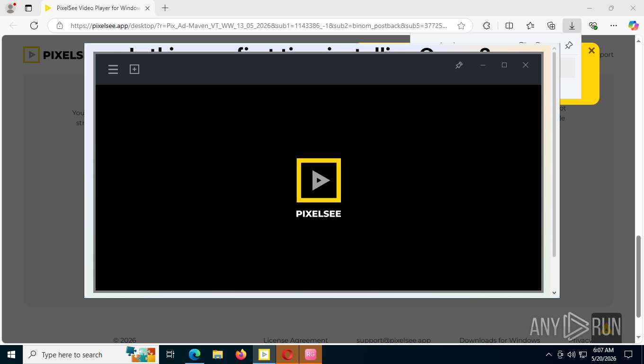Open Edge Downloads toolbar button
The height and width of the screenshot is (364, 644).
click(x=572, y=26)
